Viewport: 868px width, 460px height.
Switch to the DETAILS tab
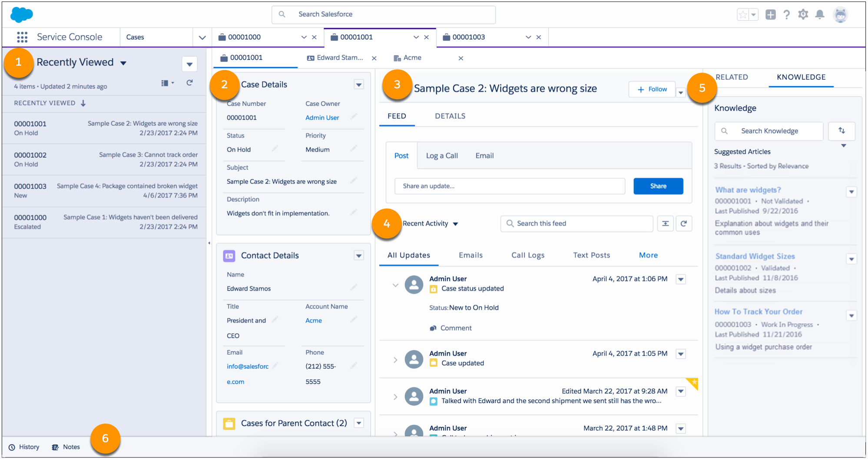click(x=450, y=116)
